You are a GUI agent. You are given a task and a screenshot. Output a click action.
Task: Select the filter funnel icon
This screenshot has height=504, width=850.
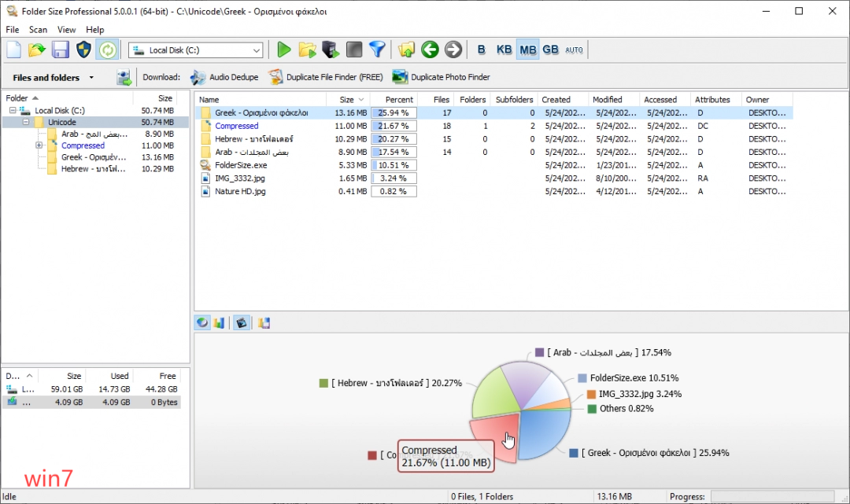378,49
